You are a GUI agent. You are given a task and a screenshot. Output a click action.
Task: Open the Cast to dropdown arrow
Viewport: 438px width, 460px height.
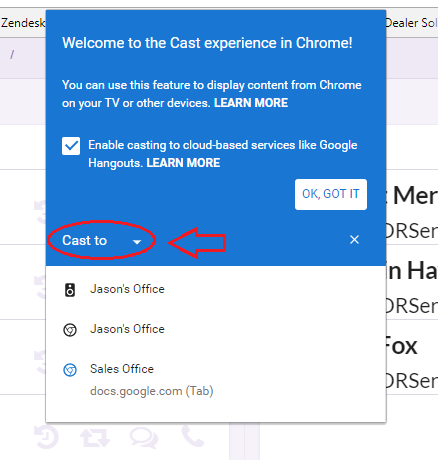pos(137,242)
